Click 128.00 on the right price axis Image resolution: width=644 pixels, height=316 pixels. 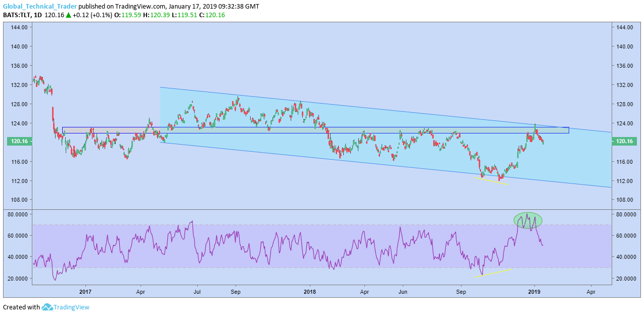[625, 104]
